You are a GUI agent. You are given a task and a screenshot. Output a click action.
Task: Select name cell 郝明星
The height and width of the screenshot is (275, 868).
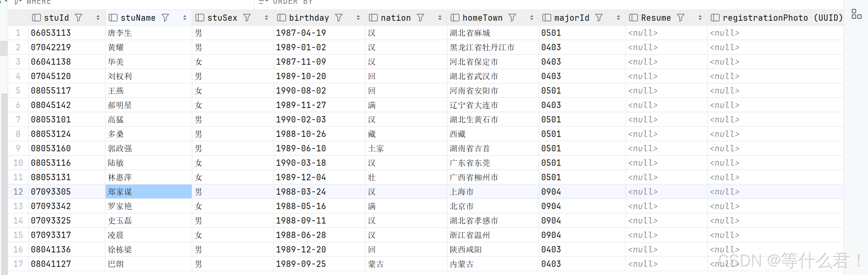149,105
